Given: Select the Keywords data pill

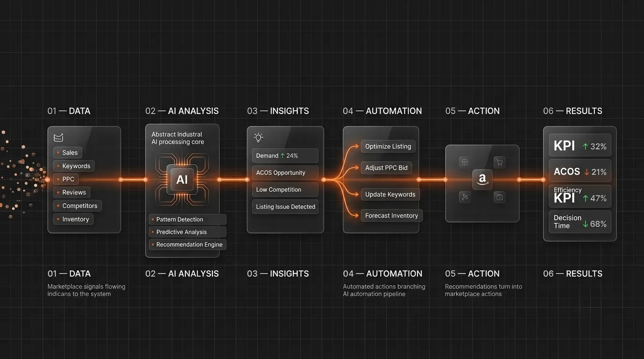Looking at the screenshot, I should pos(74,166).
